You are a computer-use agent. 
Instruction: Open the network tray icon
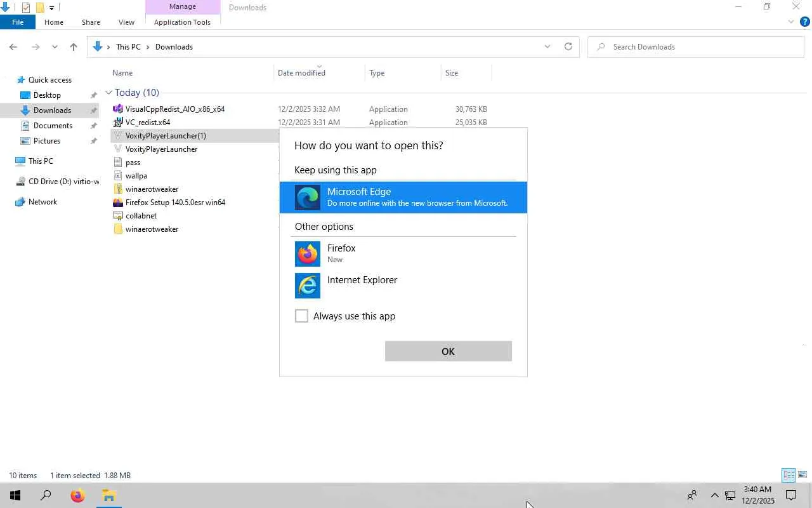tap(730, 495)
